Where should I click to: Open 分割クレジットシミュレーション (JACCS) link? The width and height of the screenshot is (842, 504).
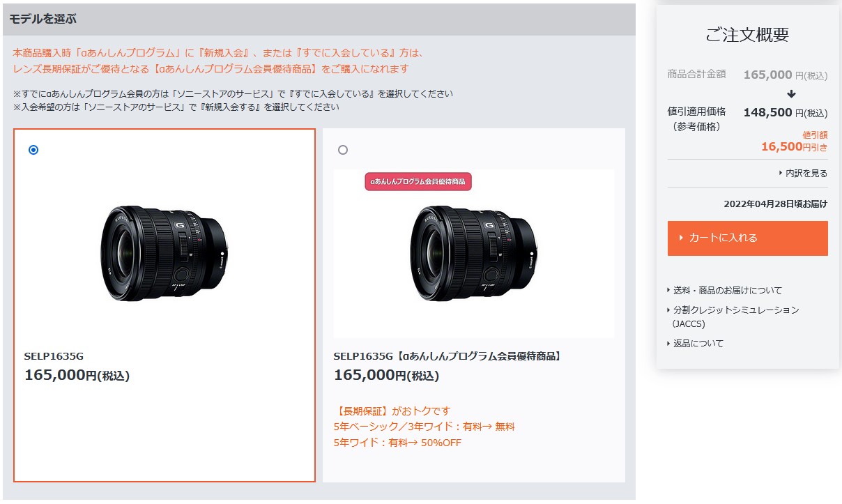click(x=736, y=316)
